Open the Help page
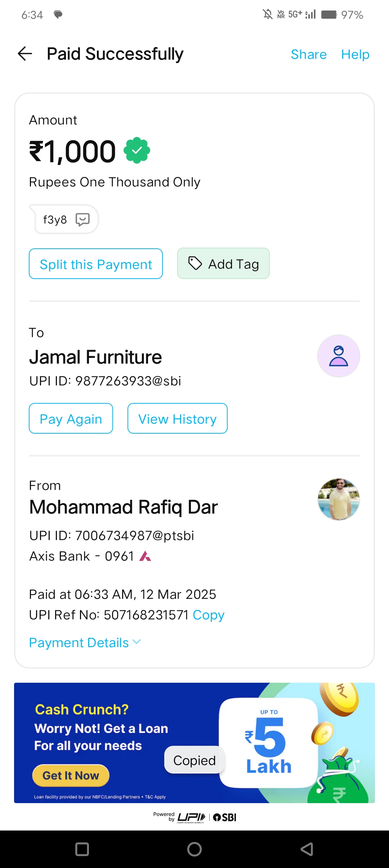The image size is (389, 868). point(355,54)
